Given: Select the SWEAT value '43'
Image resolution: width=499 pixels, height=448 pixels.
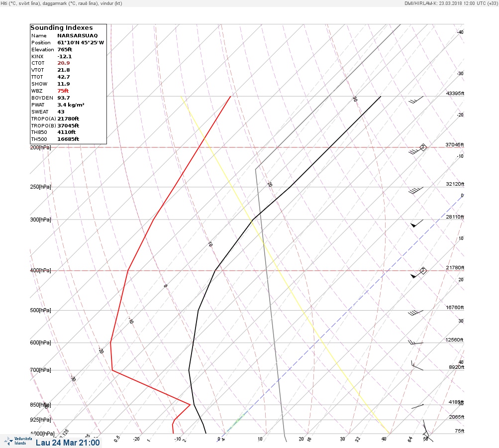Looking at the screenshot, I should [61, 112].
